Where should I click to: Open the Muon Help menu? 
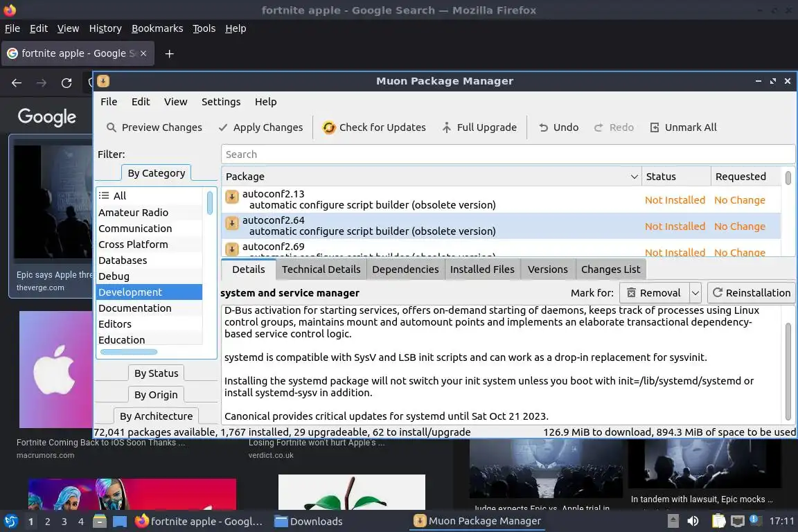click(266, 102)
